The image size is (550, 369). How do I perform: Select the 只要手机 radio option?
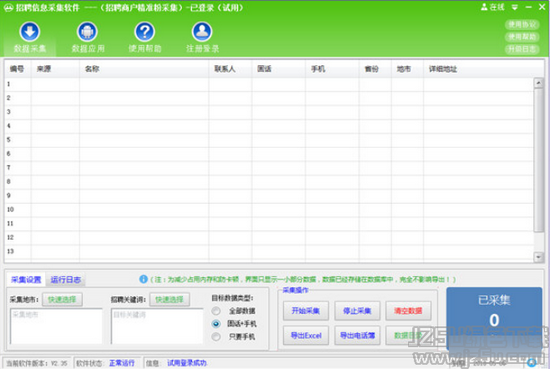pos(216,337)
